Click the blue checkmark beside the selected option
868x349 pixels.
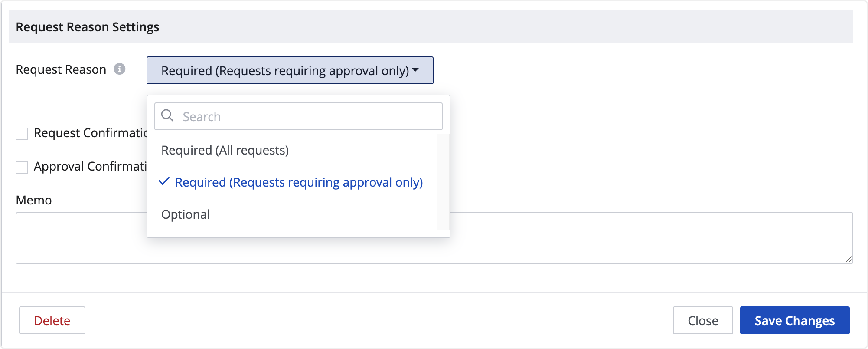click(x=164, y=181)
